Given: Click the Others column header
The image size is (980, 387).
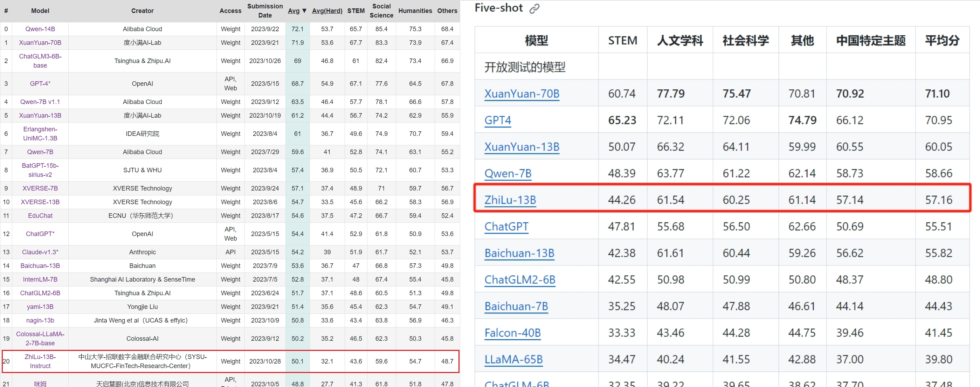Looking at the screenshot, I should coord(447,11).
